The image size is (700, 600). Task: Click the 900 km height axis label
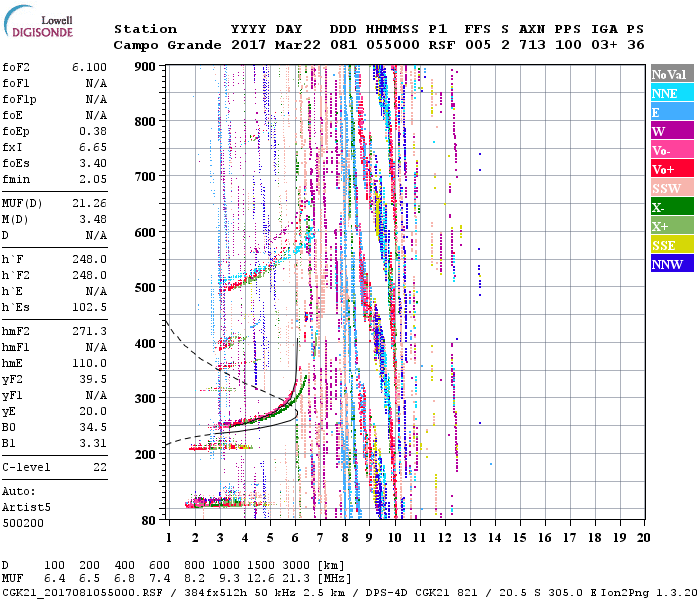145,67
